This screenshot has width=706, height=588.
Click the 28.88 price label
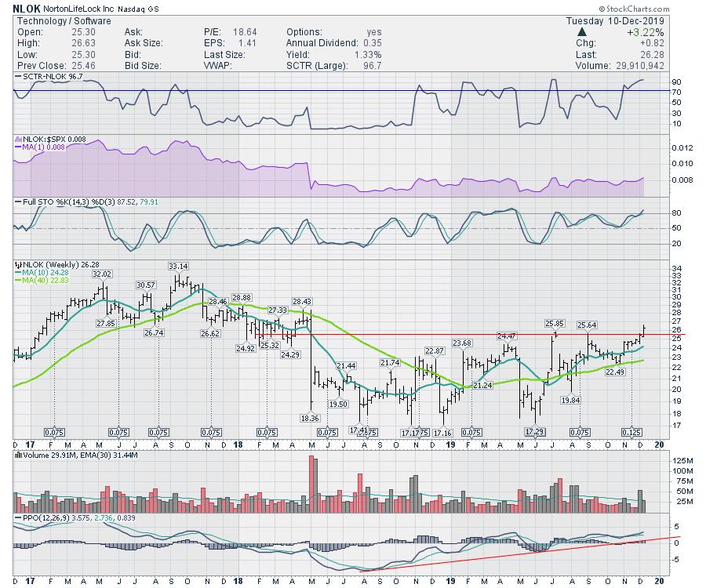(x=242, y=298)
